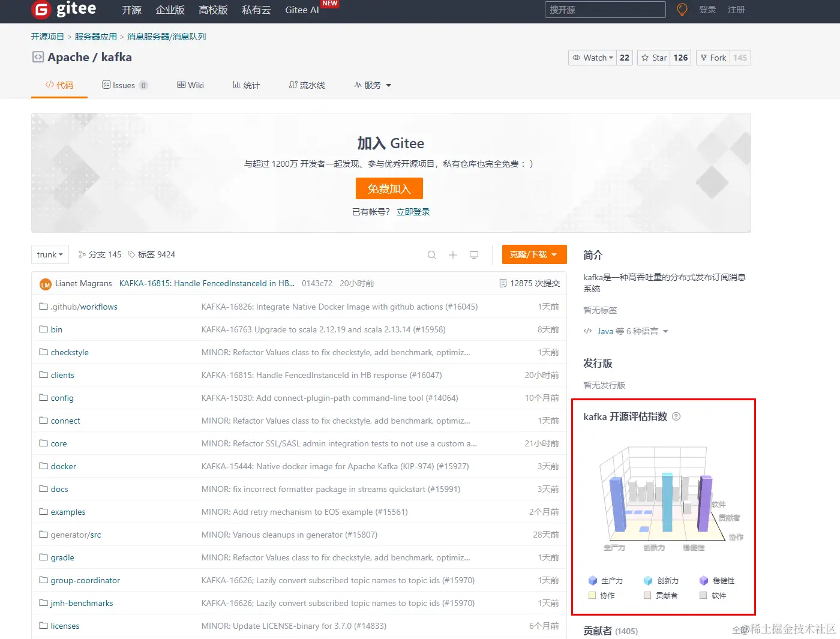
Task: Click the orange lantern icon in top bar
Action: [x=682, y=10]
